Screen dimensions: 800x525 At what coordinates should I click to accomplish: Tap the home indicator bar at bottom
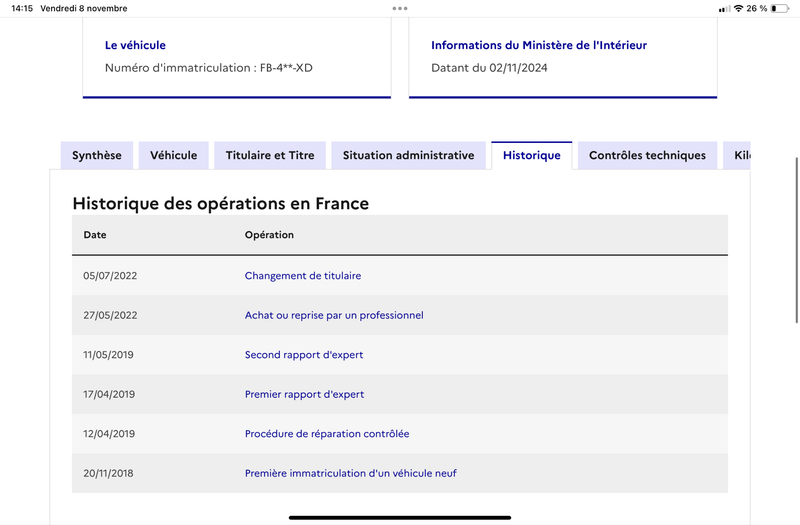[x=400, y=517]
